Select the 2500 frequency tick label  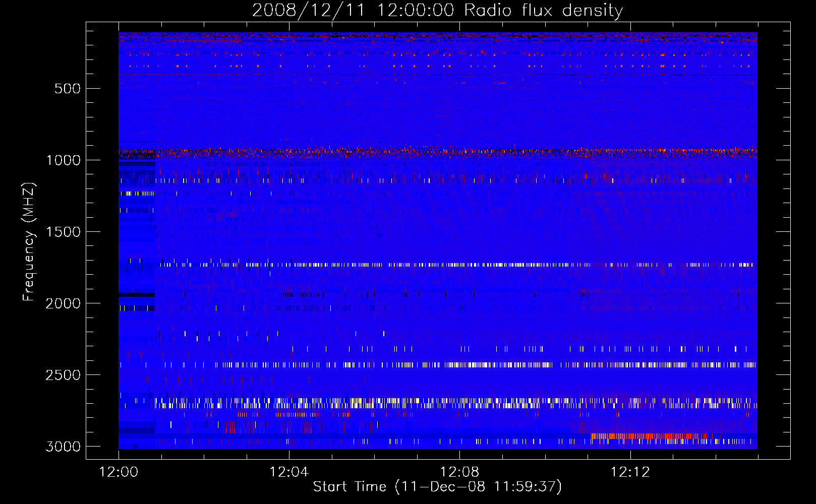tap(63, 375)
